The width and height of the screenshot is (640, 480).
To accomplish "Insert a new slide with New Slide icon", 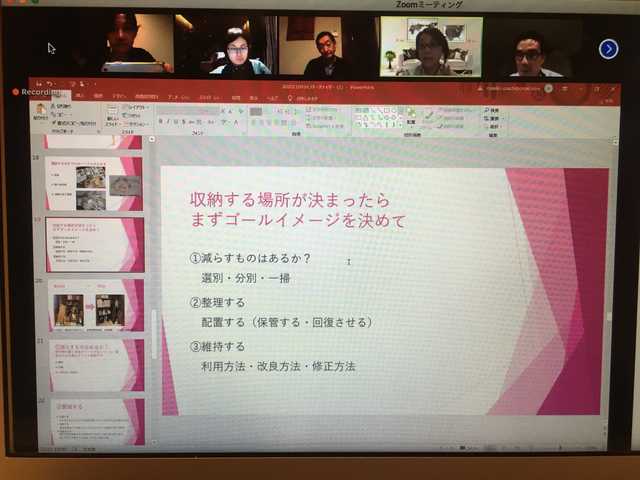I will tap(113, 112).
